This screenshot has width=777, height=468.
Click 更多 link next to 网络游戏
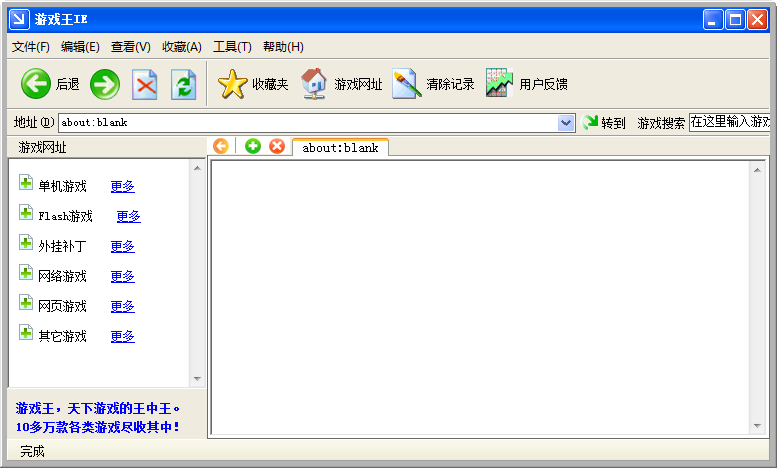pos(122,276)
